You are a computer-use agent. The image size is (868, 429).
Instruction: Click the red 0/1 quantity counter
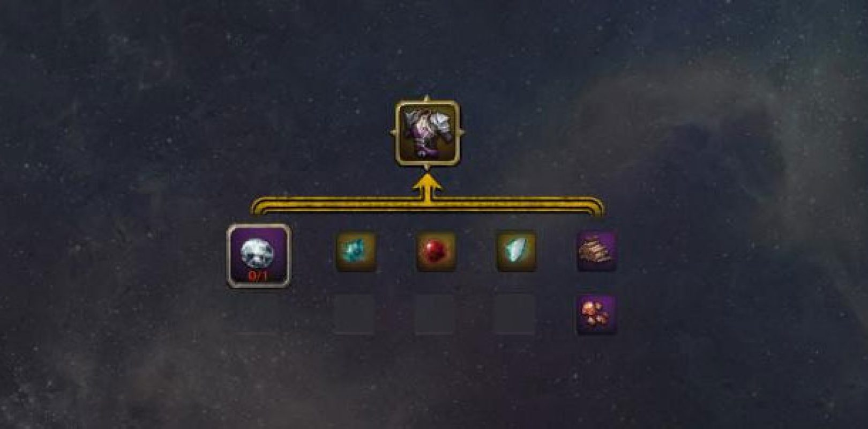coord(259,277)
